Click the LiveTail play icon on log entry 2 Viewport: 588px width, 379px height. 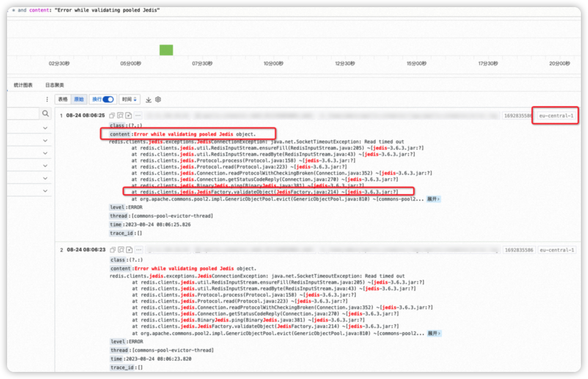click(x=129, y=250)
